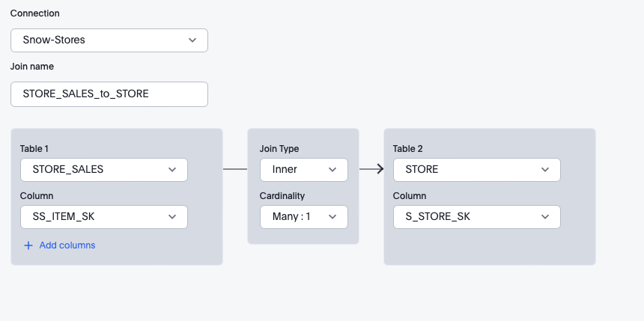The width and height of the screenshot is (644, 321).
Task: Click the arrow connector pointing to Table 2
Action: (371, 170)
